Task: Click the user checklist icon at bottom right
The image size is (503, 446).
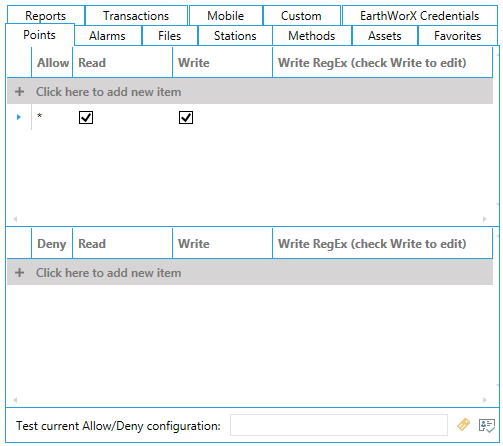Action: tap(487, 425)
